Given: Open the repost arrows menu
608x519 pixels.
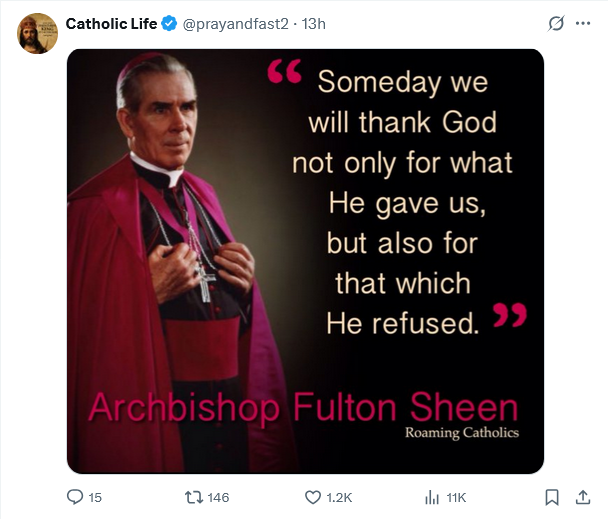Looking at the screenshot, I should 193,497.
